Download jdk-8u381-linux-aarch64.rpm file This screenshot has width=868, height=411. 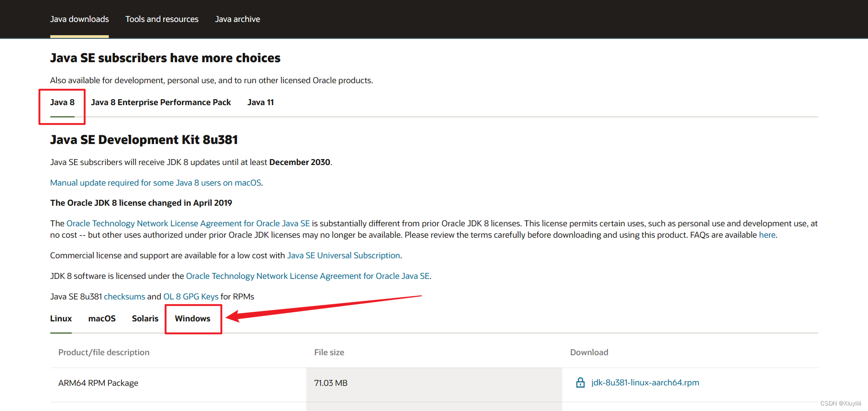tap(645, 383)
